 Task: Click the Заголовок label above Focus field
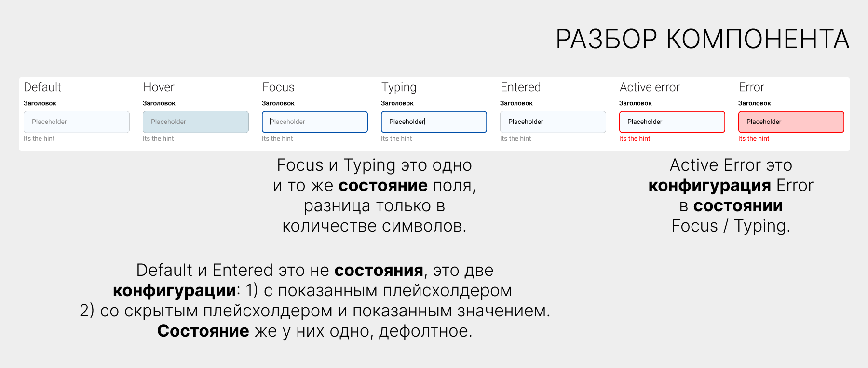(278, 103)
